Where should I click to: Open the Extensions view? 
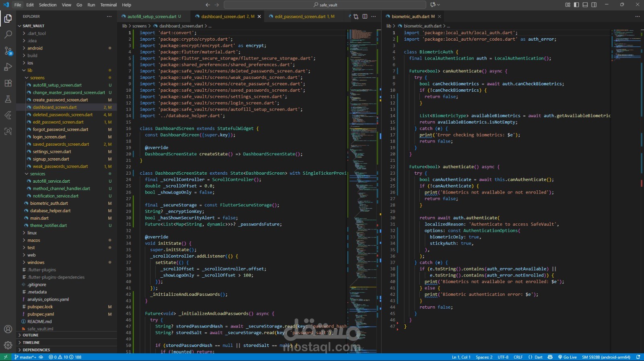click(8, 83)
